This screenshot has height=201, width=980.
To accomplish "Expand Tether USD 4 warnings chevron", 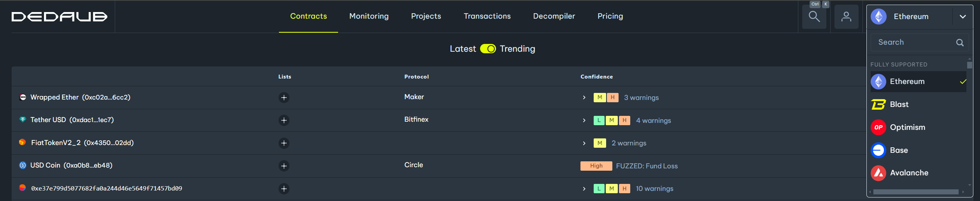I will (584, 121).
